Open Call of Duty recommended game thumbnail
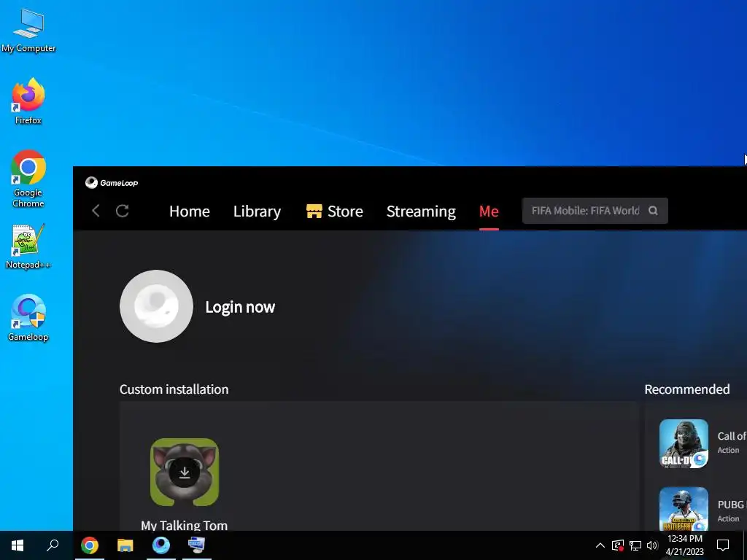Image resolution: width=747 pixels, height=560 pixels. (684, 443)
